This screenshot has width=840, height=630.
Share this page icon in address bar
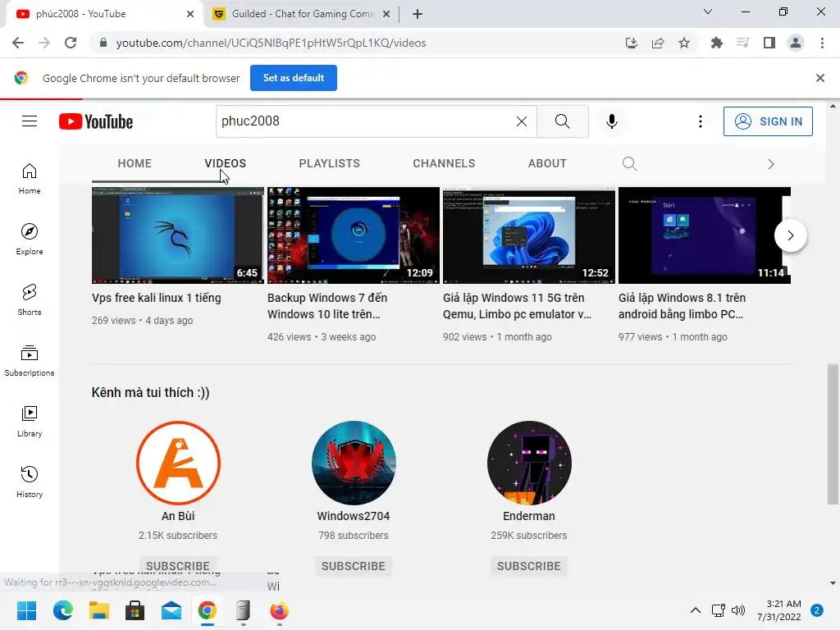pos(658,43)
